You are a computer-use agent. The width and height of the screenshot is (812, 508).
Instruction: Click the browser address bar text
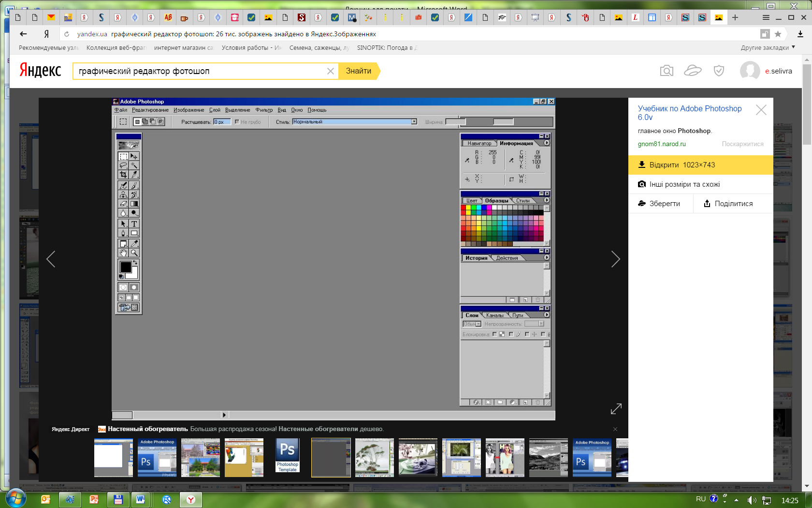click(x=244, y=34)
